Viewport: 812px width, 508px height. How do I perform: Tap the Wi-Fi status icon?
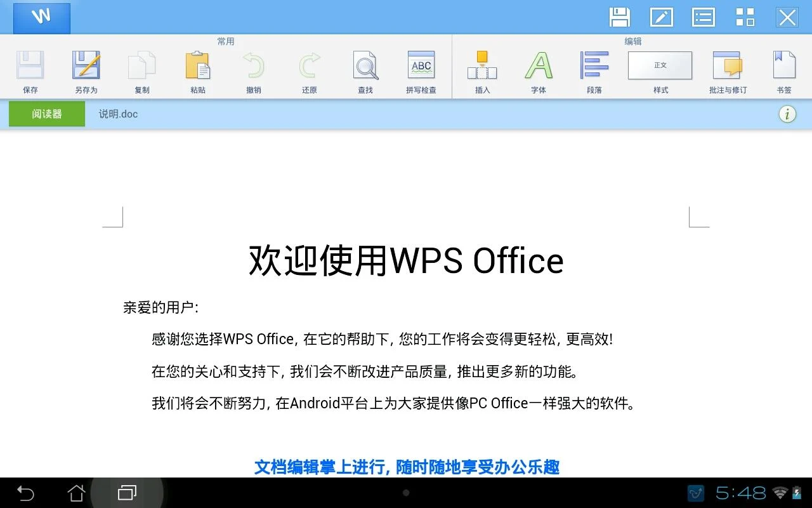pos(780,493)
